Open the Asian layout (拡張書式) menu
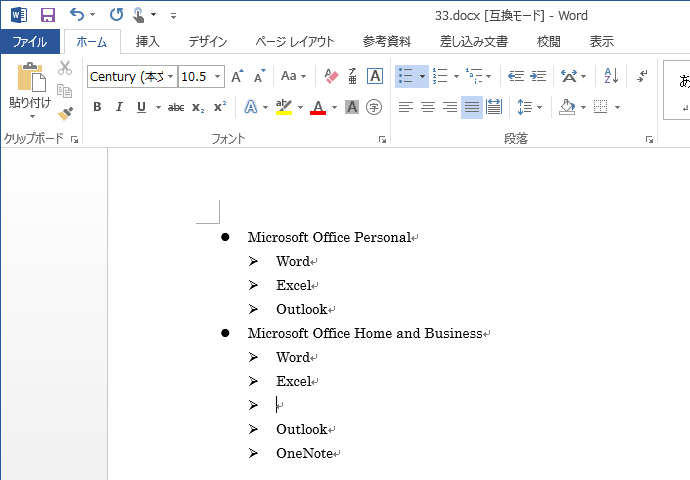 (573, 76)
